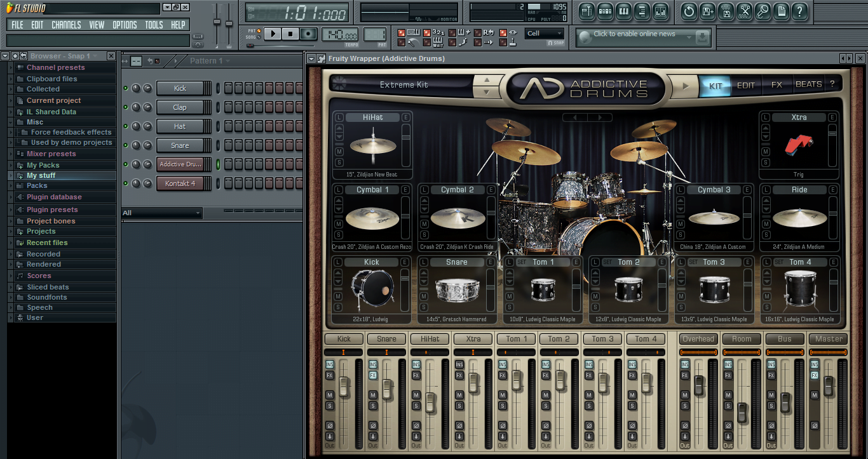The height and width of the screenshot is (459, 868).
Task: Select the Snare channel button in rack
Action: coord(180,145)
